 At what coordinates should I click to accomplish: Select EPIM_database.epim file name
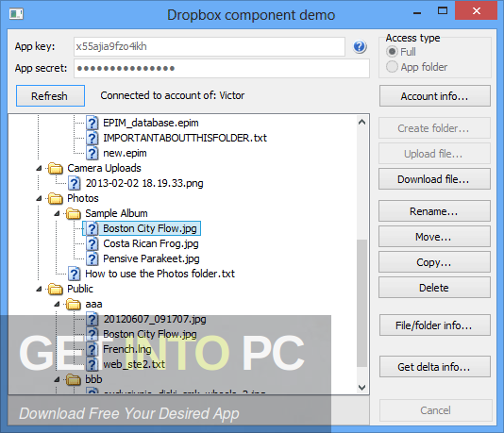[151, 123]
